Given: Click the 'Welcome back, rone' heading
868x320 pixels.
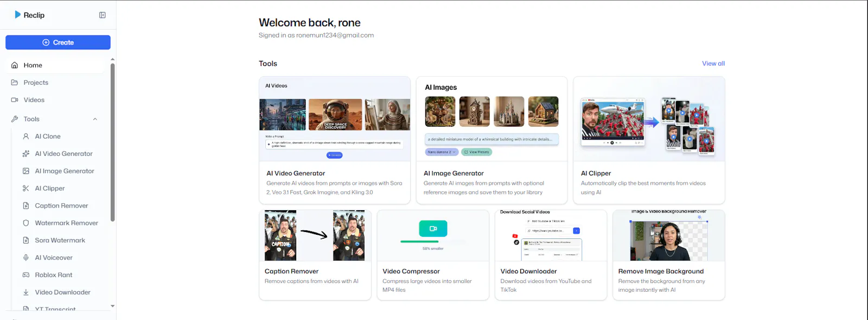Looking at the screenshot, I should (x=310, y=23).
